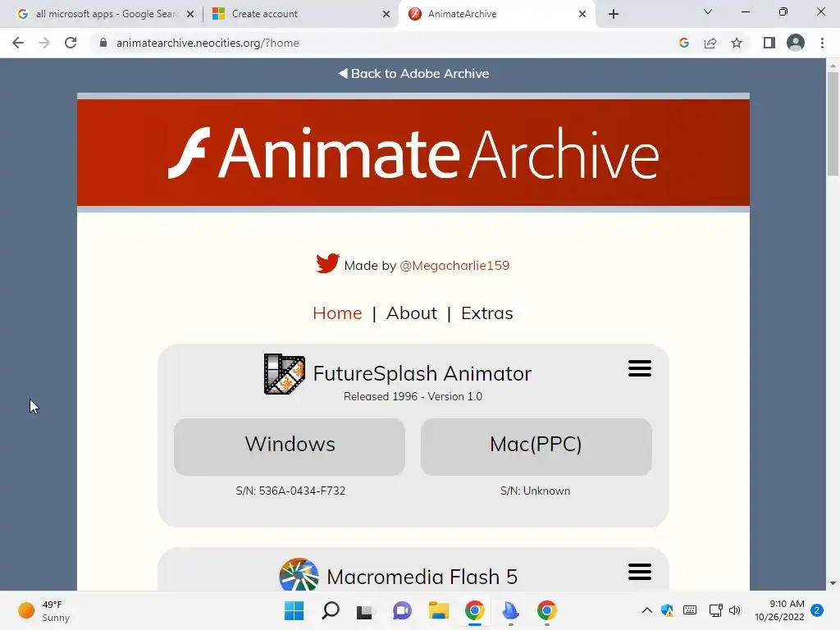The height and width of the screenshot is (630, 840).
Task: Download FutureSplash Animator for Windows
Action: click(x=290, y=447)
